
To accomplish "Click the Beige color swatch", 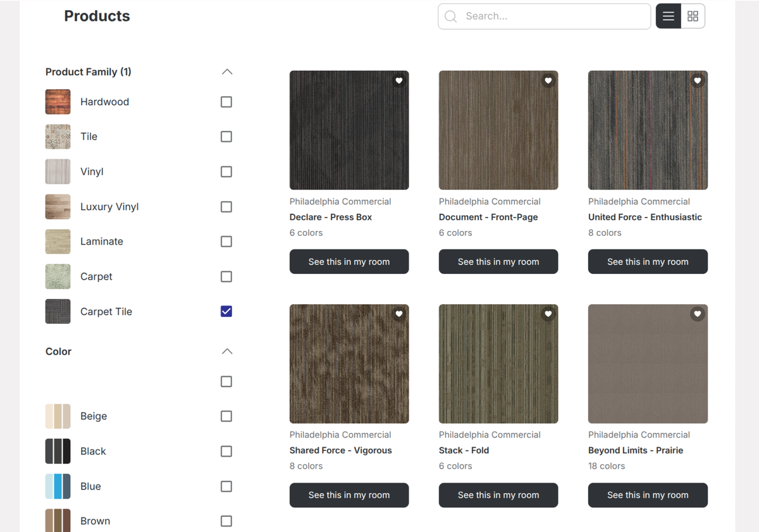I will click(58, 416).
